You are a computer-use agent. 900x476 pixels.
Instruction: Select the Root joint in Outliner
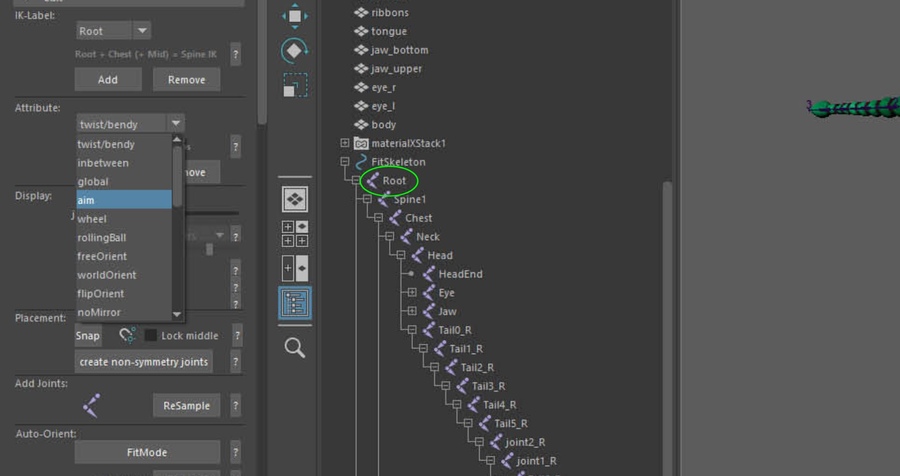pyautogui.click(x=394, y=181)
